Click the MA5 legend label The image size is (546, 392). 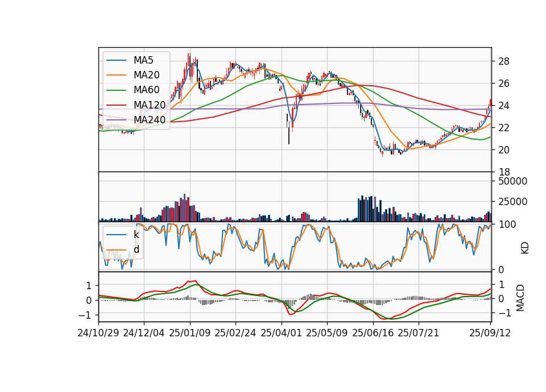point(143,60)
